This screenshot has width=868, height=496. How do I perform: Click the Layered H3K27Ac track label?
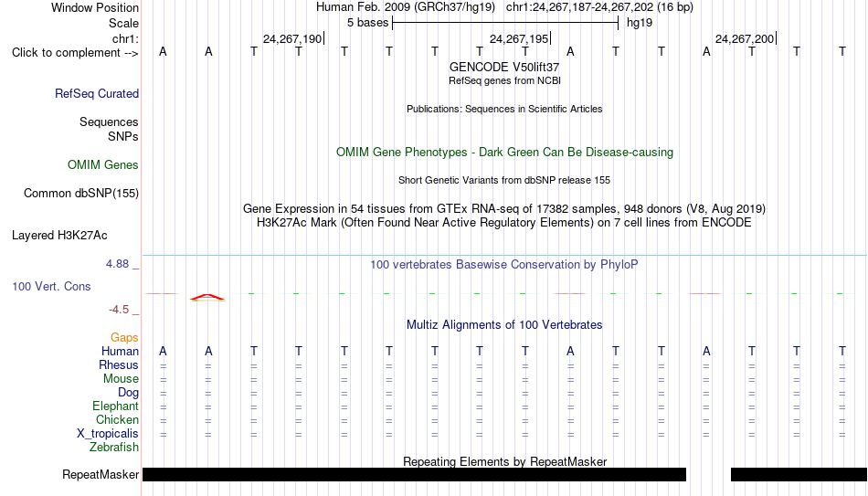point(59,236)
